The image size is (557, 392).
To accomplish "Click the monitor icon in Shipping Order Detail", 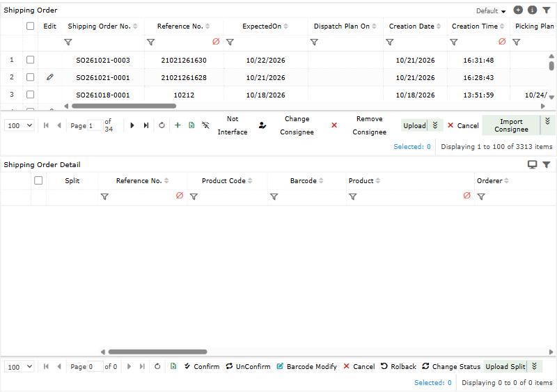I will (532, 164).
